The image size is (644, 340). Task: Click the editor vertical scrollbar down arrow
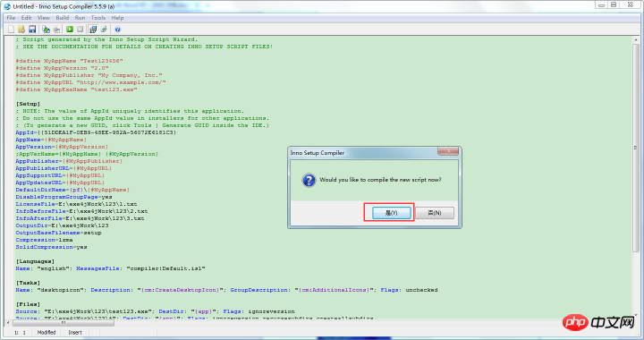(x=635, y=315)
